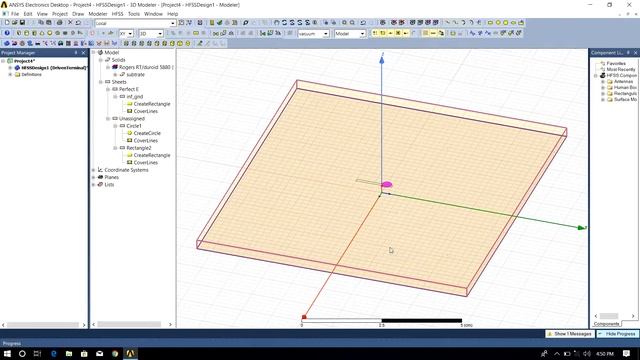Open the File menu

(x=15, y=13)
